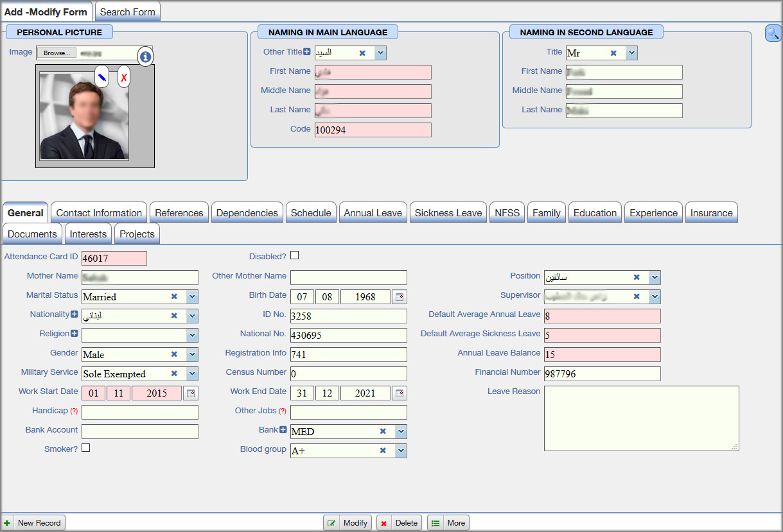
Task: Expand the Military Service dropdown
Action: 192,374
